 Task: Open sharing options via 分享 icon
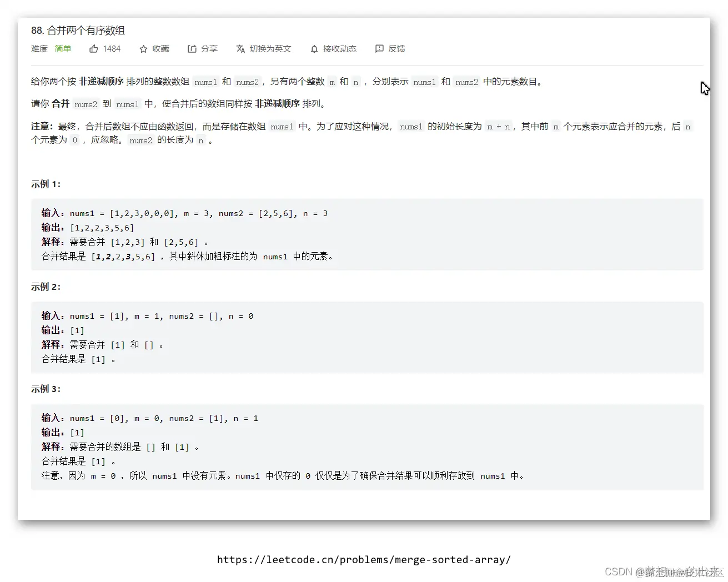[192, 49]
